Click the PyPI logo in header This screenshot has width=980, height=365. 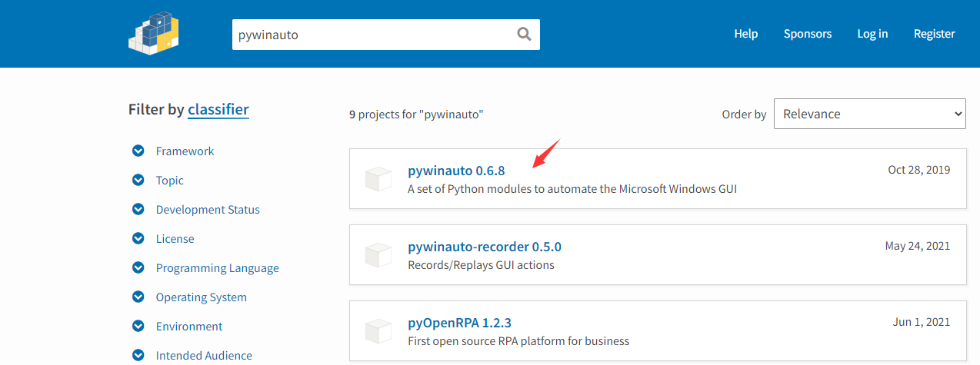[153, 33]
